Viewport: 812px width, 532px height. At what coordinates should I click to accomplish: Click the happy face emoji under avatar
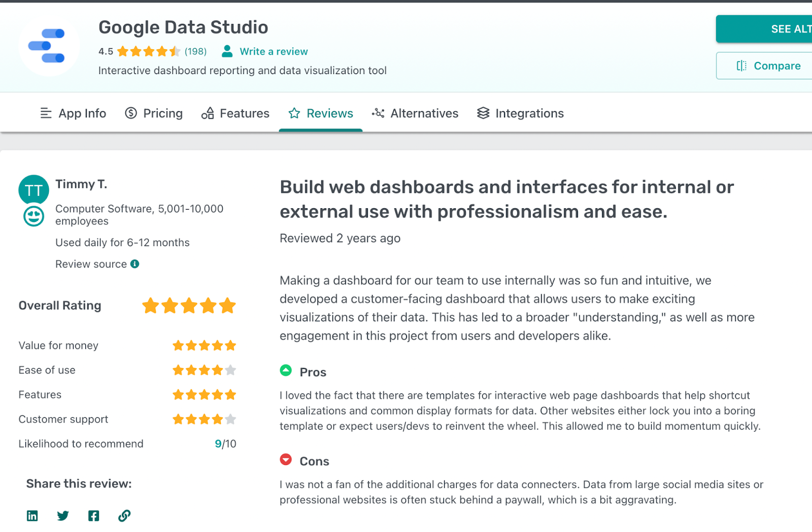33,217
